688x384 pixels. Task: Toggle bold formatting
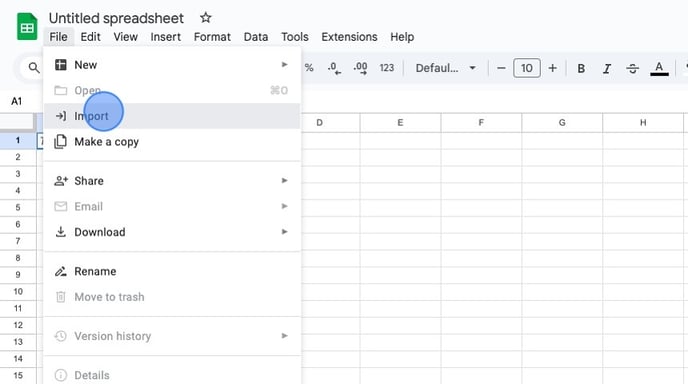click(581, 68)
